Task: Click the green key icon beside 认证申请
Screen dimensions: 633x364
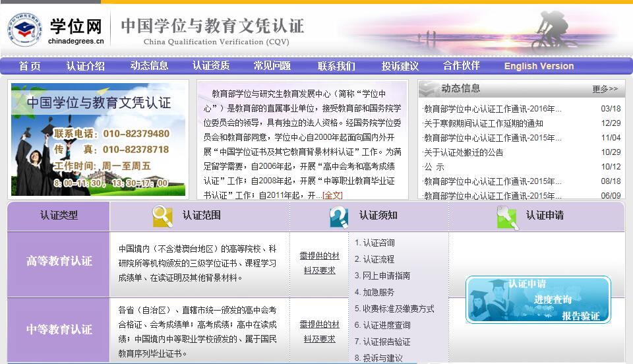Action: point(506,216)
